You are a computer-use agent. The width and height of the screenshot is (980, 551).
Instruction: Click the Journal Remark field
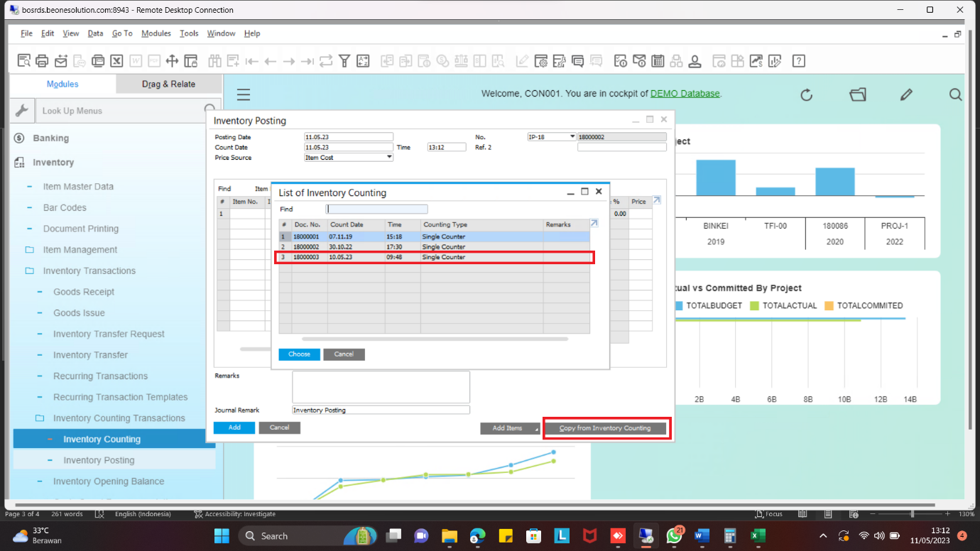click(x=381, y=410)
